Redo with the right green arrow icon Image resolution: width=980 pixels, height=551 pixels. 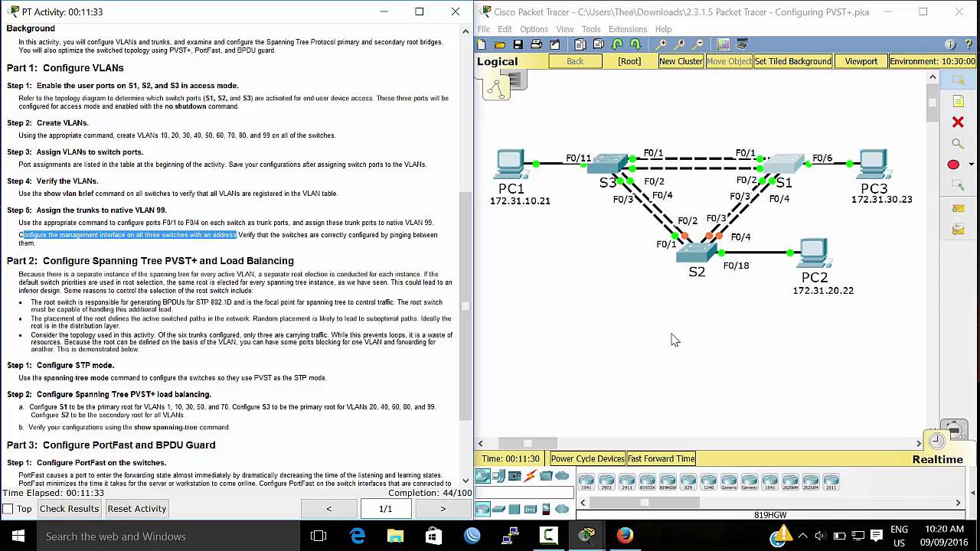coord(635,44)
